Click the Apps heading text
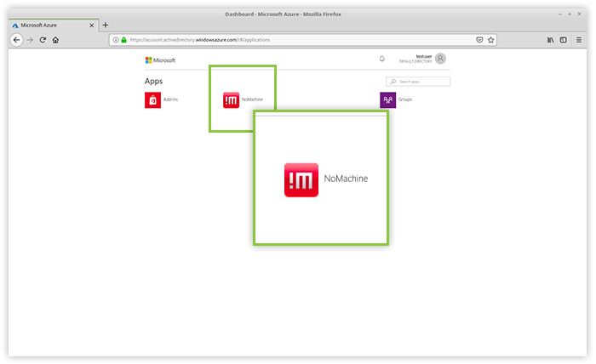Screen dimensions: 596x364 153,82
